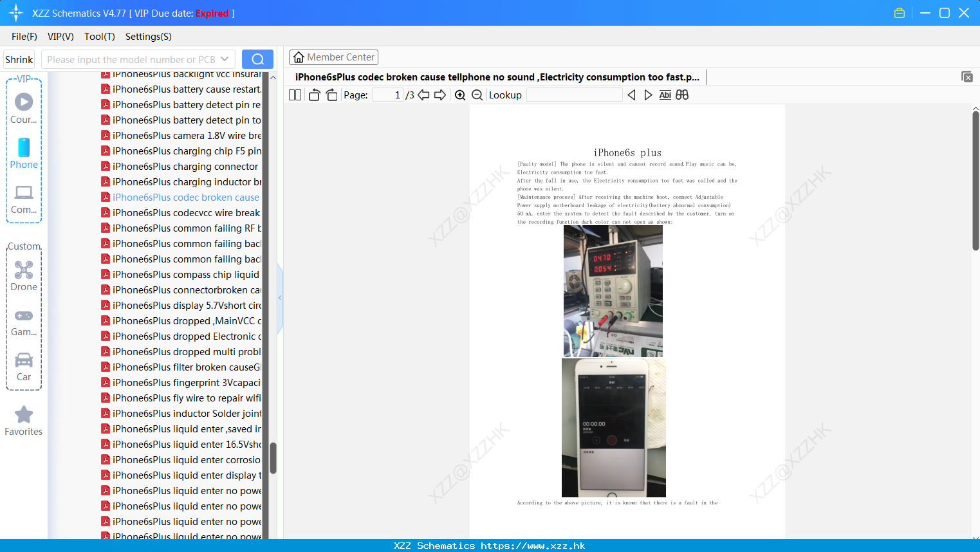
Task: Click the yellow shop icon in the title bar
Action: (900, 13)
